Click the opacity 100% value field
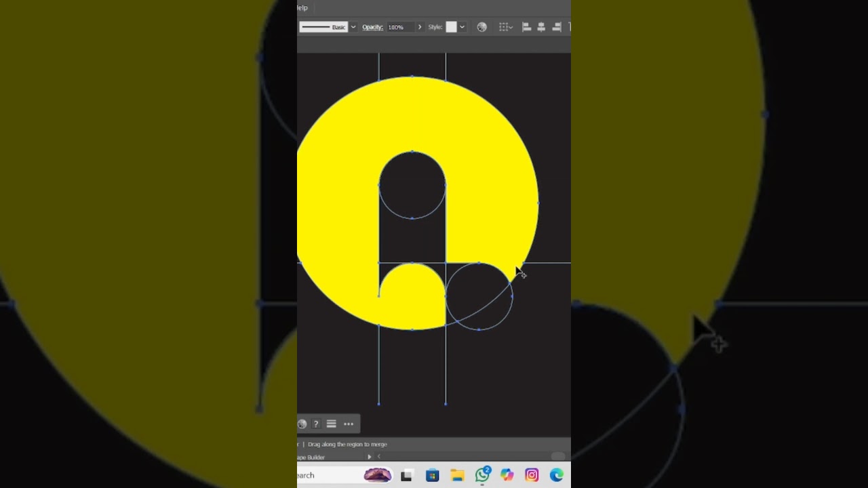868x488 pixels. click(400, 27)
